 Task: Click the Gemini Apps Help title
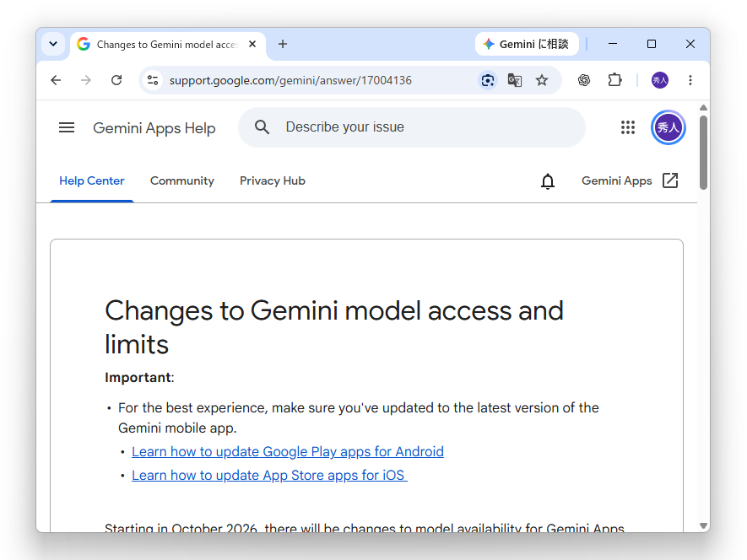tap(154, 128)
